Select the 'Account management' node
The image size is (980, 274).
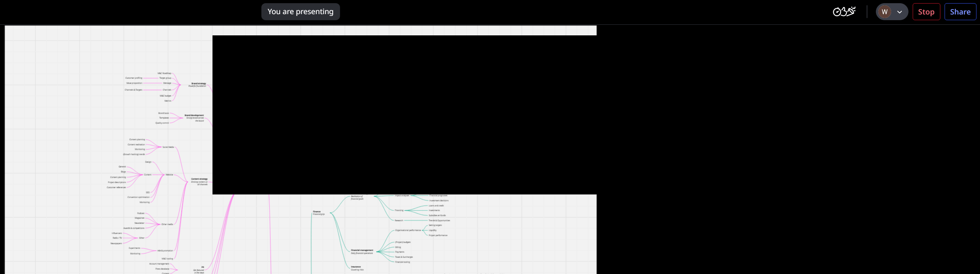[x=159, y=264]
